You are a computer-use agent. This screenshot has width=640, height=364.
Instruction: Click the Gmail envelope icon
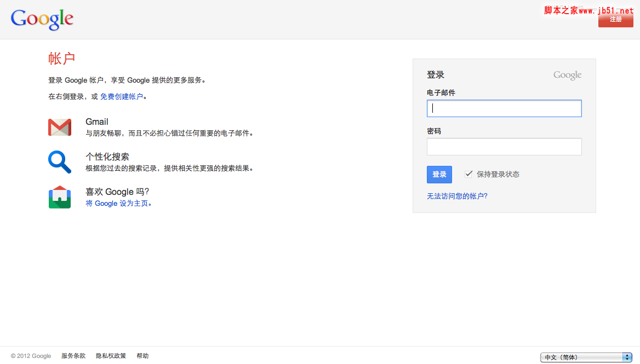[60, 127]
